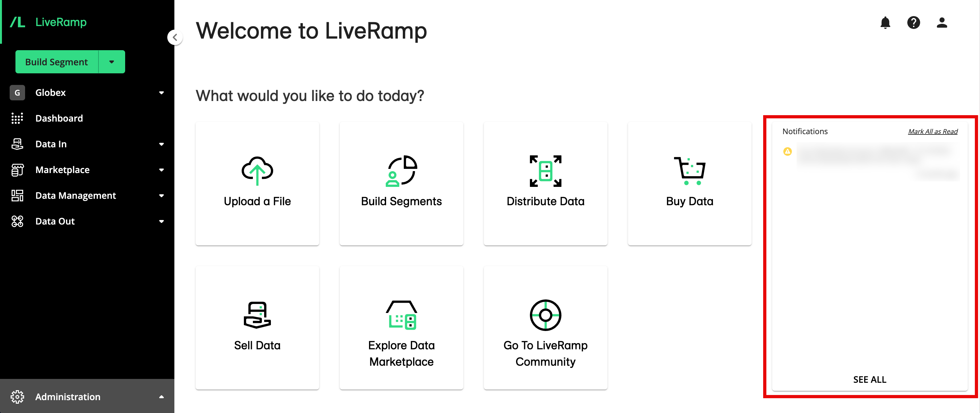
Task: Expand the Marketplace menu arrow
Action: (161, 170)
